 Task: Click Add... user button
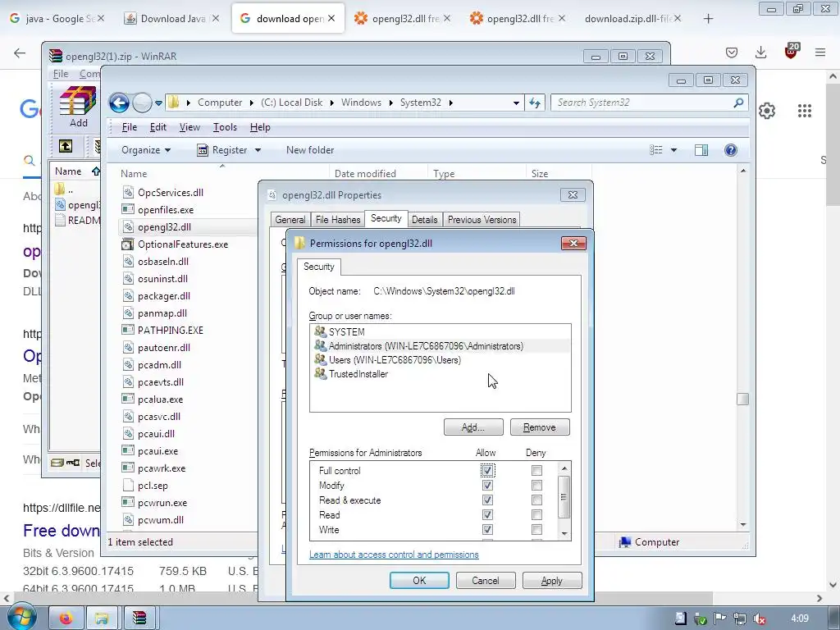pyautogui.click(x=473, y=427)
